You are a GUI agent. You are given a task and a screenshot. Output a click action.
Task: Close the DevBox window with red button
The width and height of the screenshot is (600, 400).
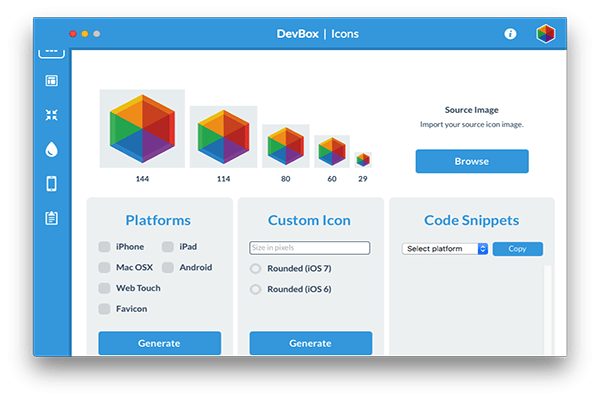[x=73, y=34]
